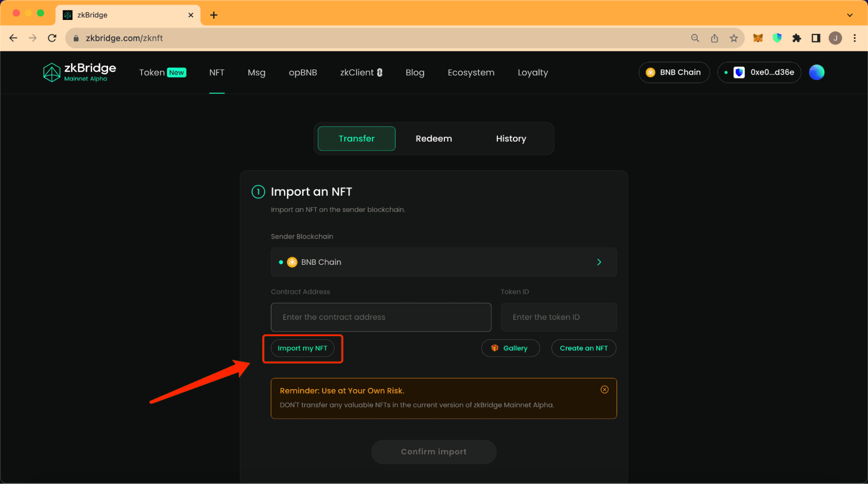Open the Chrome profile J avatar

tap(835, 38)
